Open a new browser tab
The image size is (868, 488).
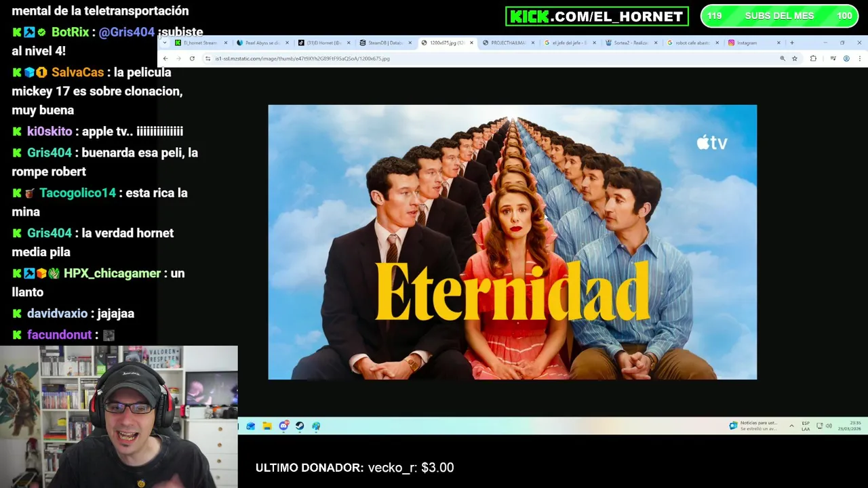pyautogui.click(x=791, y=43)
